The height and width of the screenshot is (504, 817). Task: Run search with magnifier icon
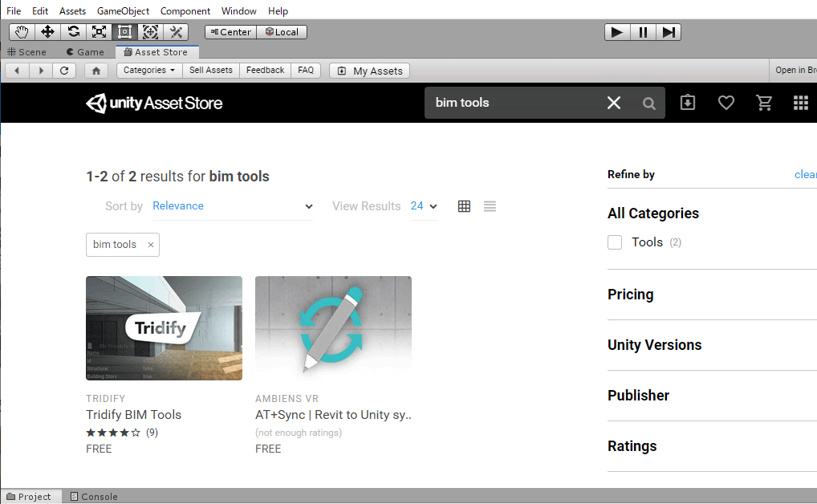point(648,104)
